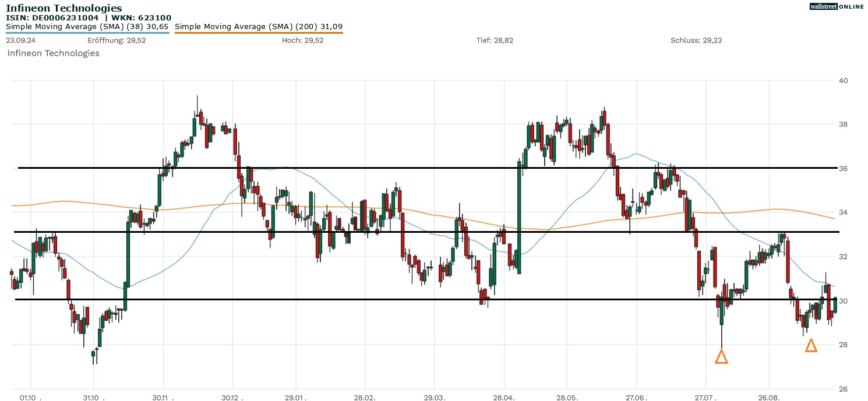Screen dimensions: 868x401
Task: Click the orange legend line under SMA 200
Action: pyautogui.click(x=259, y=33)
